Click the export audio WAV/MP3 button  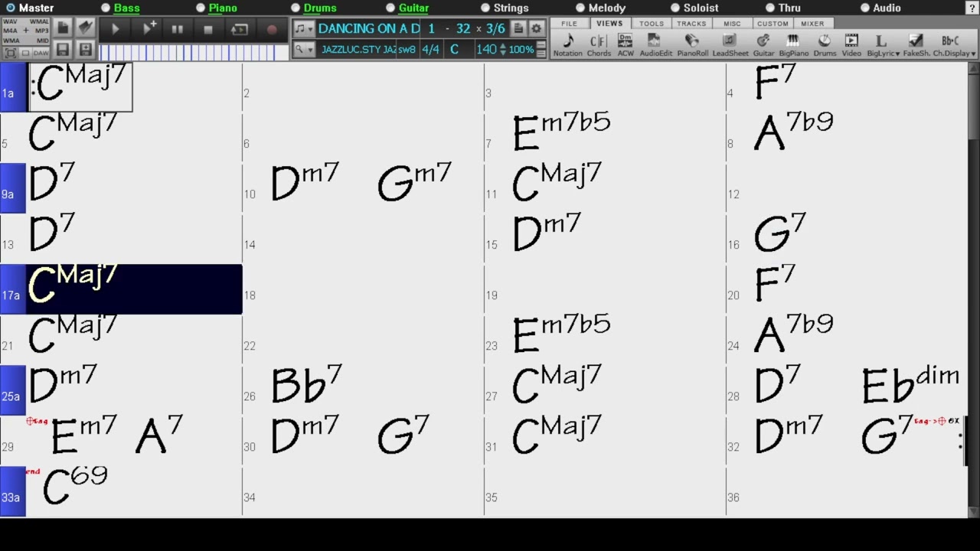[x=26, y=31]
